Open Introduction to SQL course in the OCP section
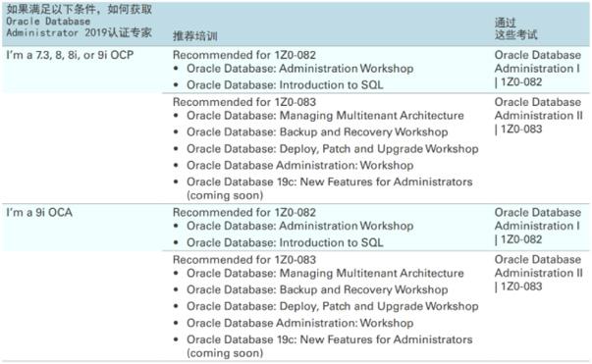The image size is (592, 364). (x=285, y=85)
